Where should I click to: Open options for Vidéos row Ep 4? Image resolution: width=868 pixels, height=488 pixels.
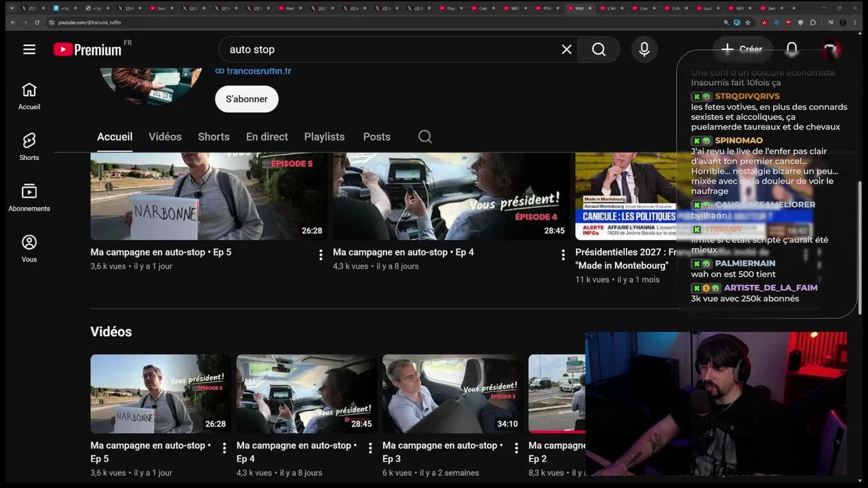370,448
